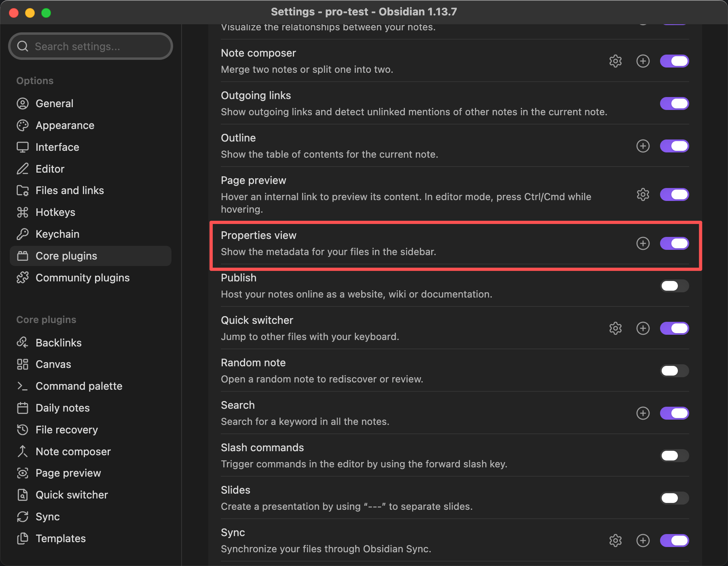Open Page preview settings gear

[x=643, y=194]
